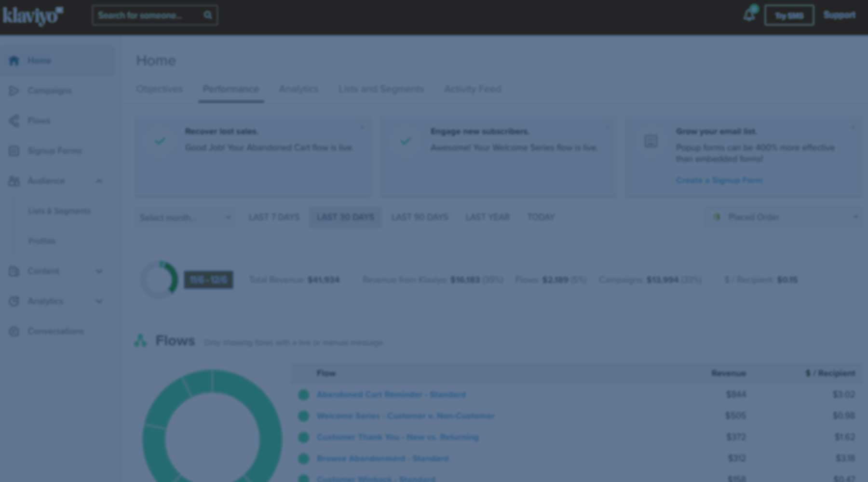This screenshot has height=482, width=868.
Task: Click the Conversations sidebar icon
Action: click(14, 331)
